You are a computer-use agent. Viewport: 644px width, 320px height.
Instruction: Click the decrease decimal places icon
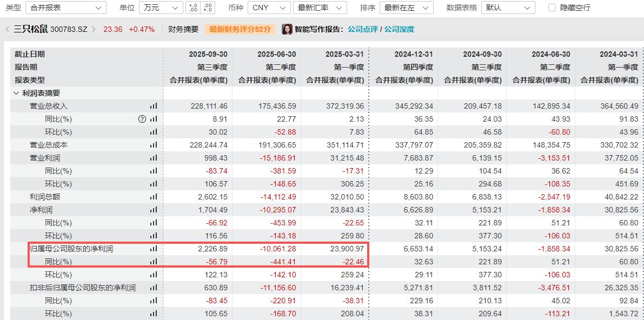pyautogui.click(x=208, y=8)
